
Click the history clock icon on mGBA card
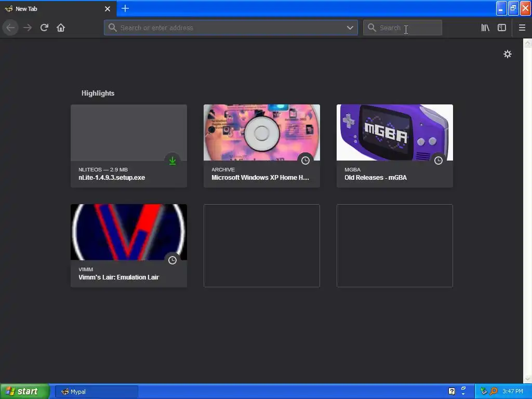[438, 161]
